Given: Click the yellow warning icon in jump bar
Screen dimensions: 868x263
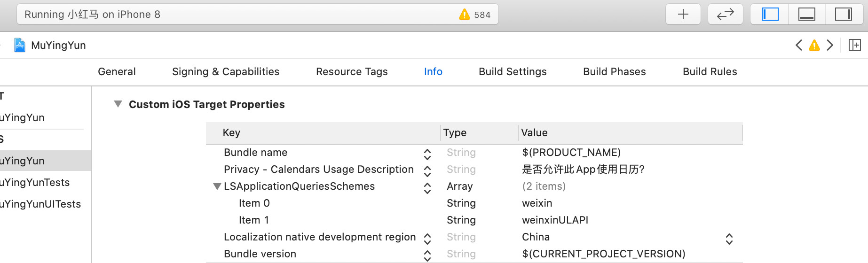Looking at the screenshot, I should coord(814,45).
